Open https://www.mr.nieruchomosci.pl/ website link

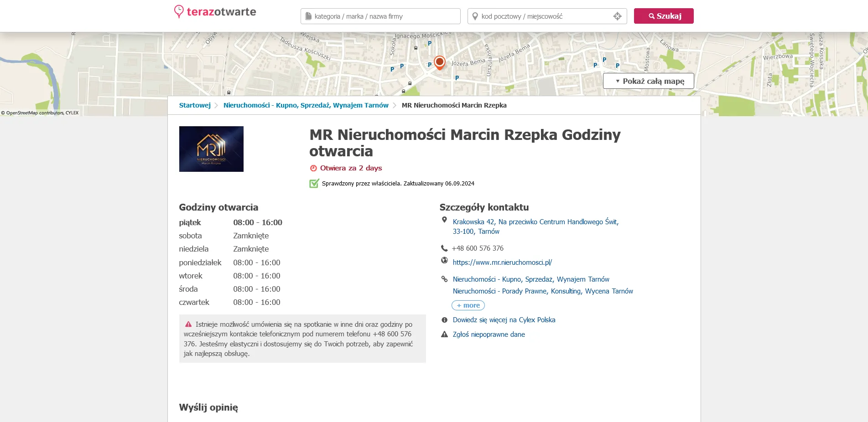tap(502, 262)
